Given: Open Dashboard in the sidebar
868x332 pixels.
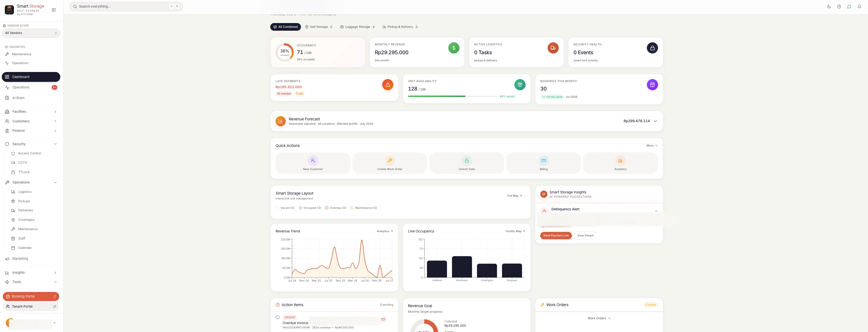Looking at the screenshot, I should [31, 77].
